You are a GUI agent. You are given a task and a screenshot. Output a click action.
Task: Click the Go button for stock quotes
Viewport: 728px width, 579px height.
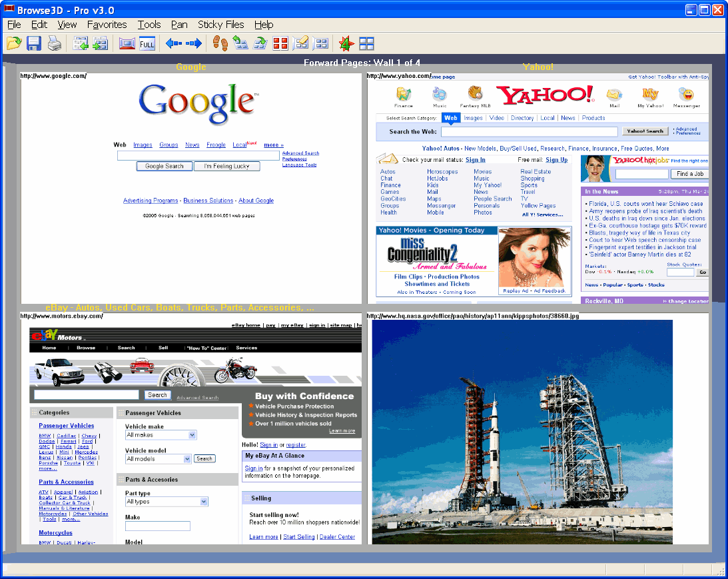[703, 272]
